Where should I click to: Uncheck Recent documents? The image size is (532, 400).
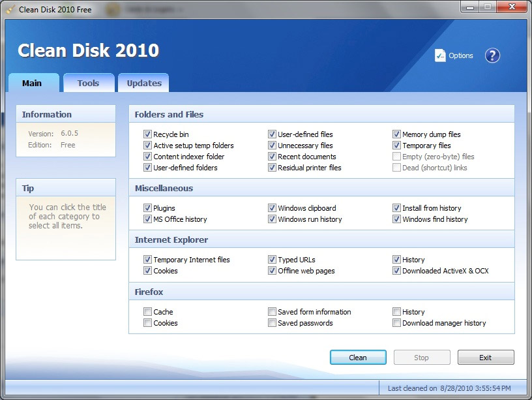[272, 157]
